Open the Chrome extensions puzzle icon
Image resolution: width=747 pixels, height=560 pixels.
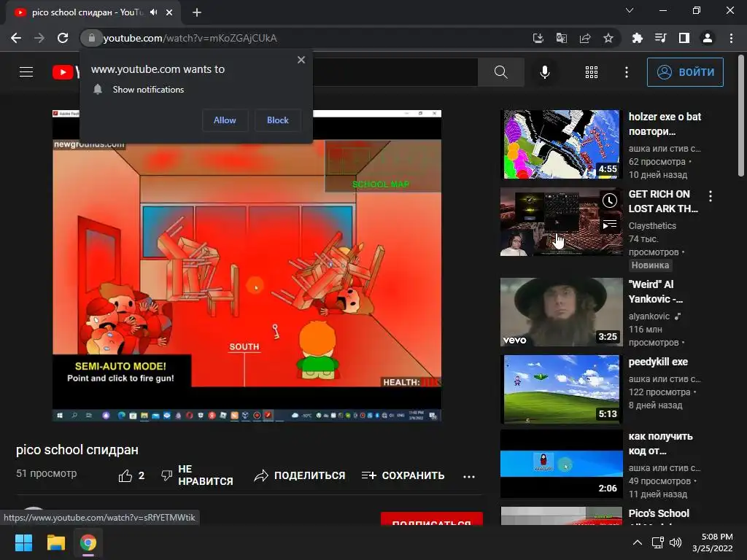637,38
